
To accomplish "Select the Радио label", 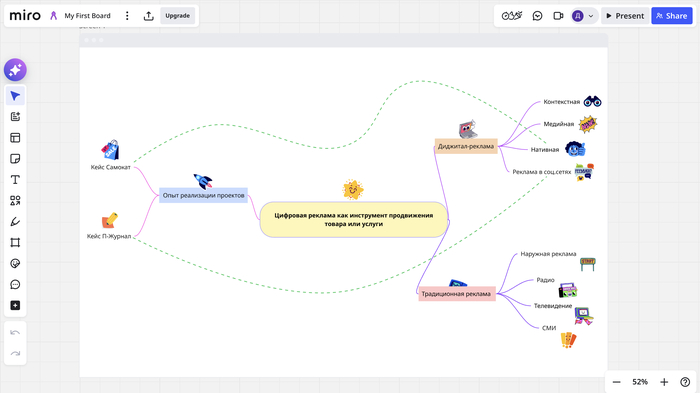I will (x=545, y=280).
